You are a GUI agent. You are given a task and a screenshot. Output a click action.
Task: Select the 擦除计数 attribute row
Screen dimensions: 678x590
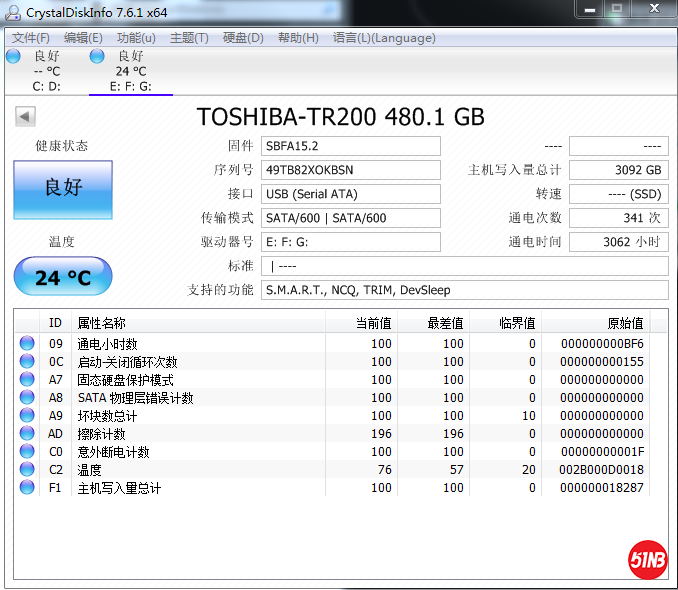coord(332,433)
